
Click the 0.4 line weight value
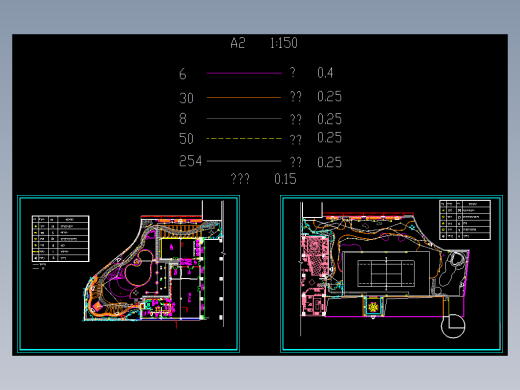click(325, 73)
